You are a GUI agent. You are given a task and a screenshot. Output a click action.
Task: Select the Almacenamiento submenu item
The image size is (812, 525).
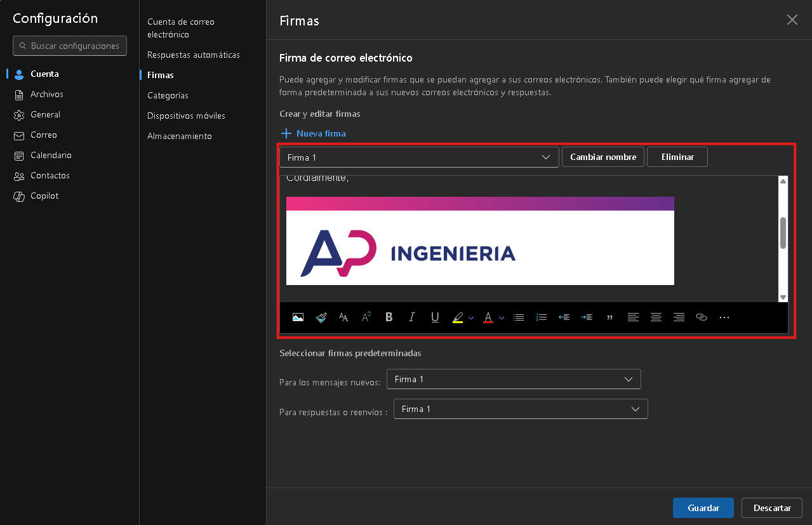180,136
